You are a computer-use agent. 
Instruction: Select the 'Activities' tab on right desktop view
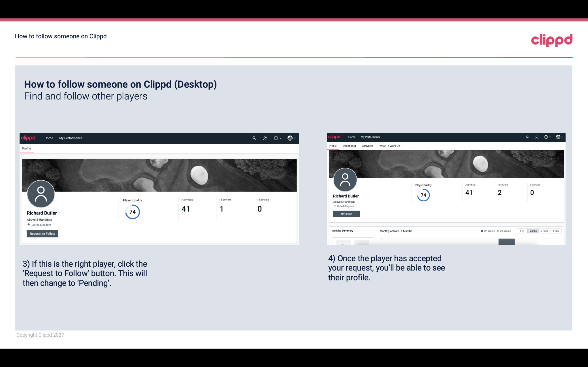(x=367, y=146)
